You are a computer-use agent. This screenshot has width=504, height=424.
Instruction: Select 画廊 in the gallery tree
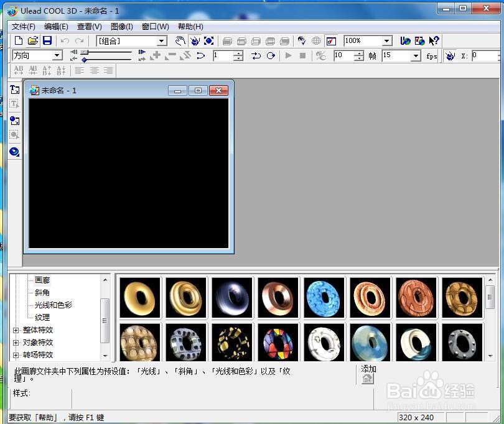pyautogui.click(x=42, y=280)
